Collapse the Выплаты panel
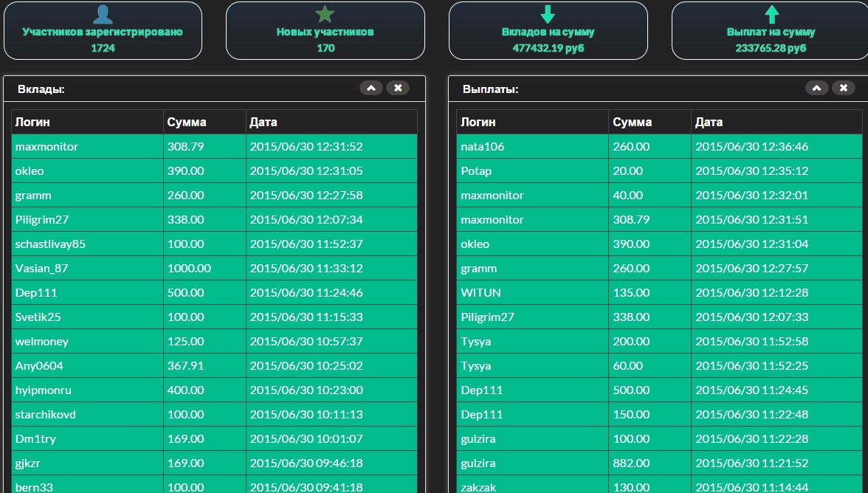 tap(816, 88)
